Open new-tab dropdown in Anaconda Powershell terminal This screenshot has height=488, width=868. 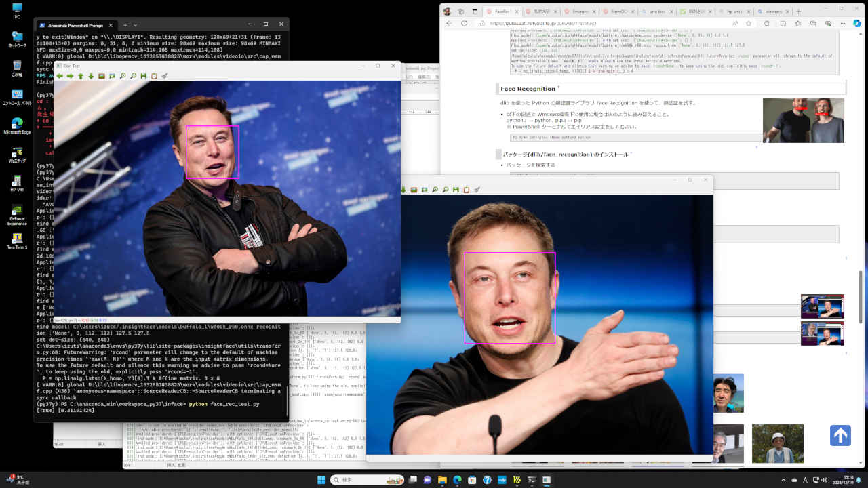[x=135, y=25]
